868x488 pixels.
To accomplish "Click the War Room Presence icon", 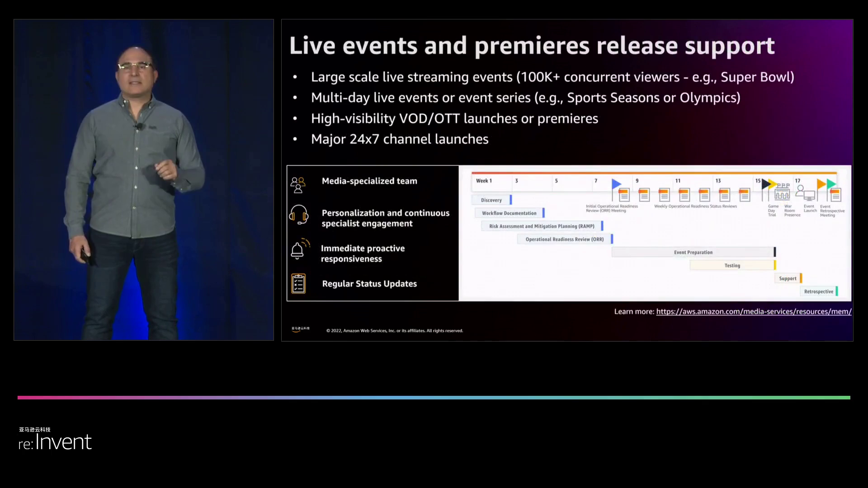I will [783, 192].
